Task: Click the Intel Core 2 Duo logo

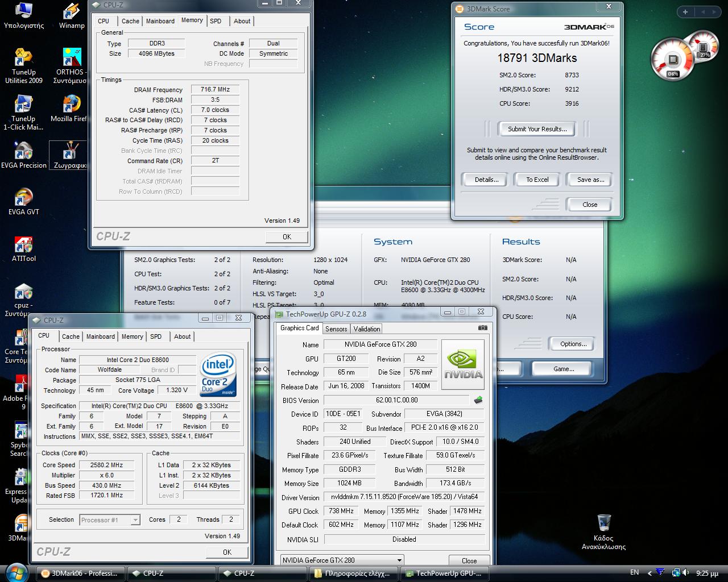Action: point(218,375)
